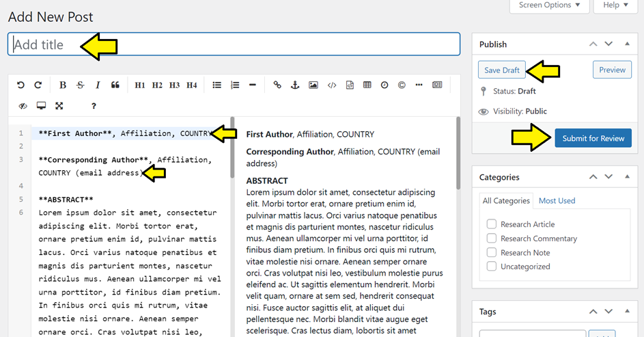Switch to the All Categories tab

(x=506, y=200)
